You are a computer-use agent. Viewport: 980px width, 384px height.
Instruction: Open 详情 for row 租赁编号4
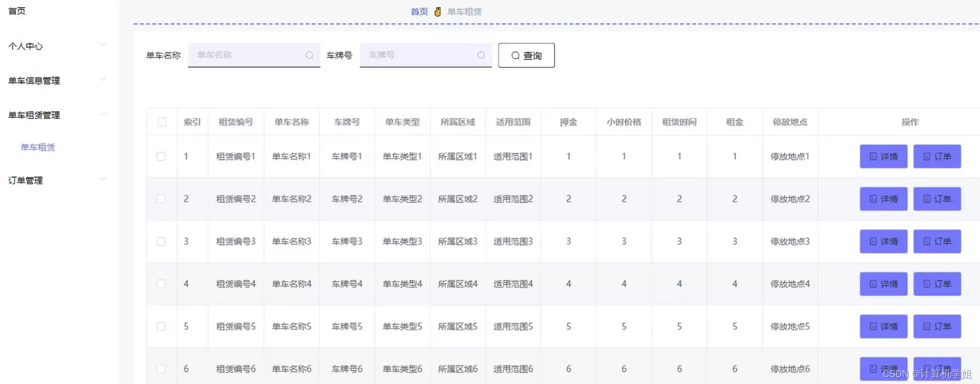point(883,284)
